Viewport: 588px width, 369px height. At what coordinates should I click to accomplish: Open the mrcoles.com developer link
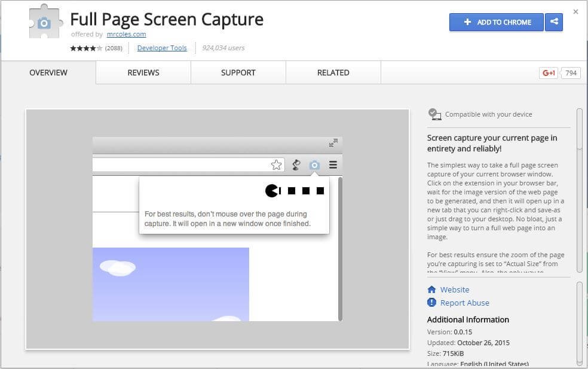pos(126,34)
